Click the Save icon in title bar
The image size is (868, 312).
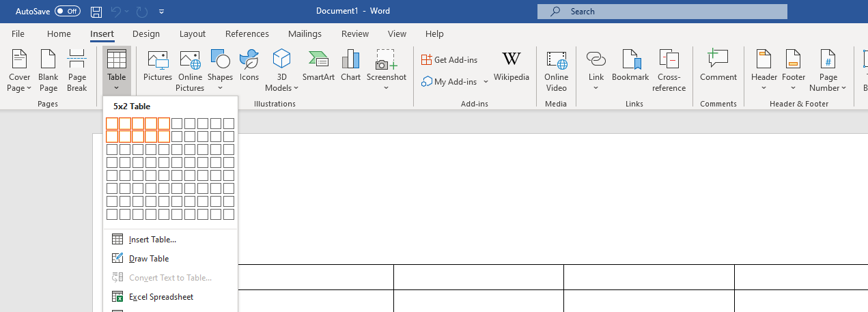pos(96,12)
